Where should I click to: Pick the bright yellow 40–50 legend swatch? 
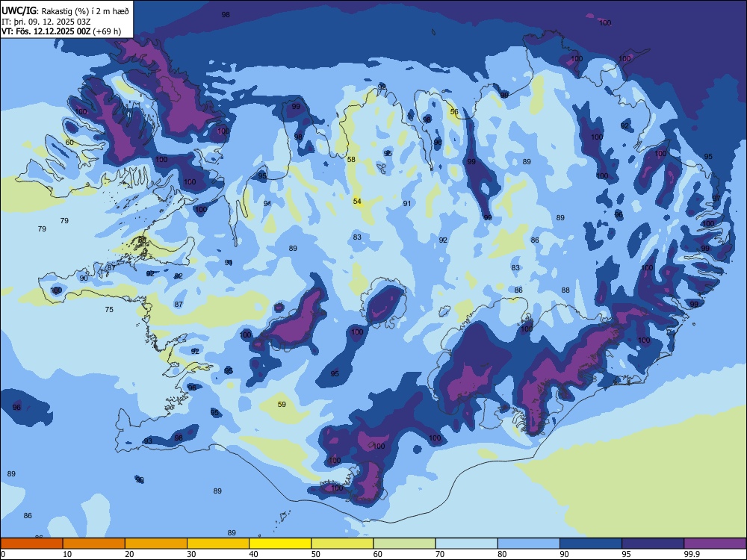pyautogui.click(x=280, y=544)
